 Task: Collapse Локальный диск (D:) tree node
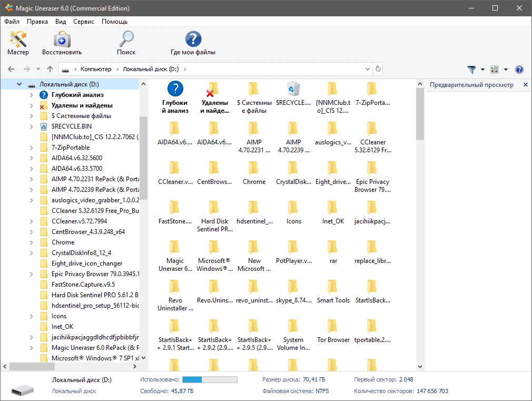pyautogui.click(x=19, y=84)
